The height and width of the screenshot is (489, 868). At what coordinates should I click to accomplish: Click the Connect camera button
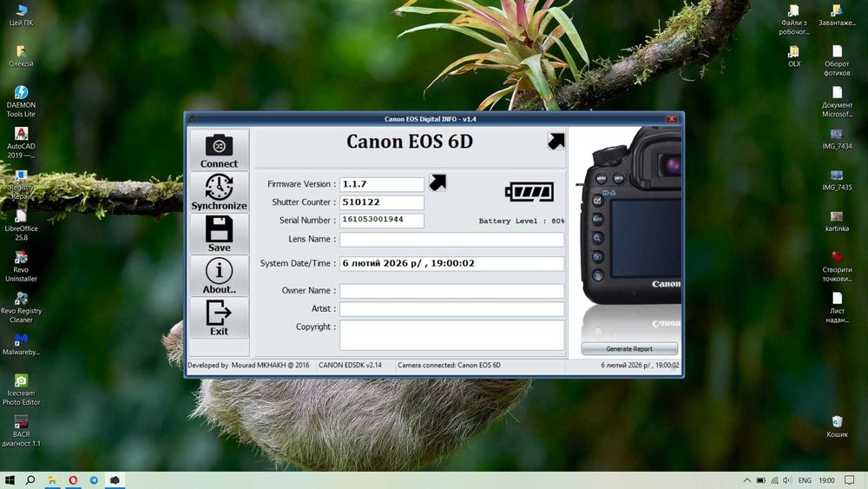(219, 149)
